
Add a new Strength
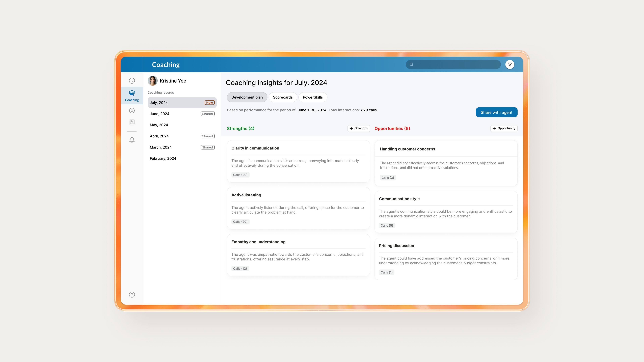359,128
